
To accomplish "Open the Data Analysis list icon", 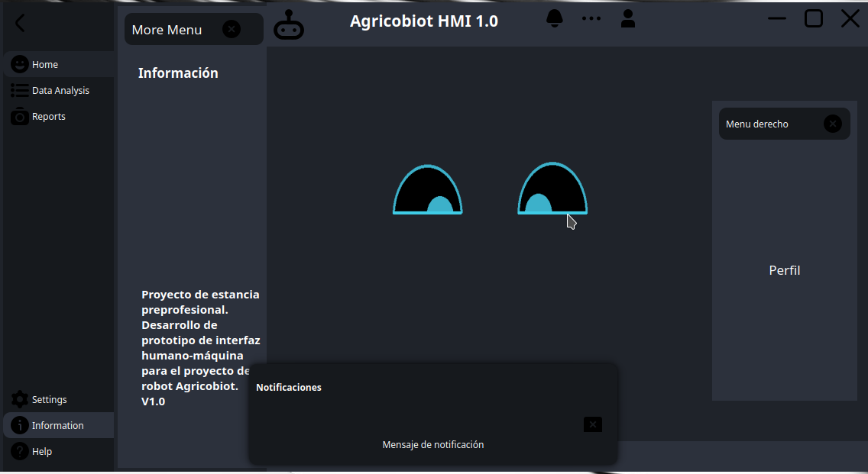I will pyautogui.click(x=18, y=90).
